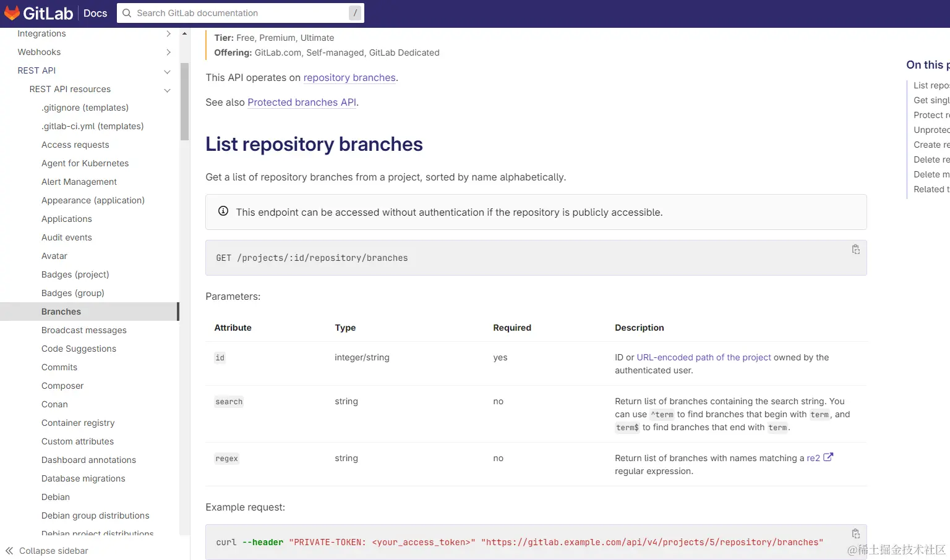950x560 pixels.
Task: Click the sidebar scrollbar thumb
Action: [184, 101]
